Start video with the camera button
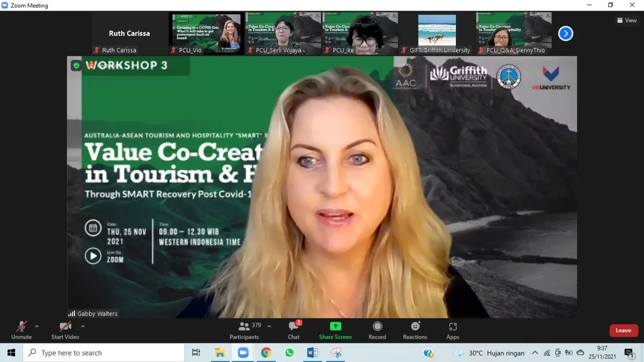The height and width of the screenshot is (362, 644). click(x=65, y=330)
